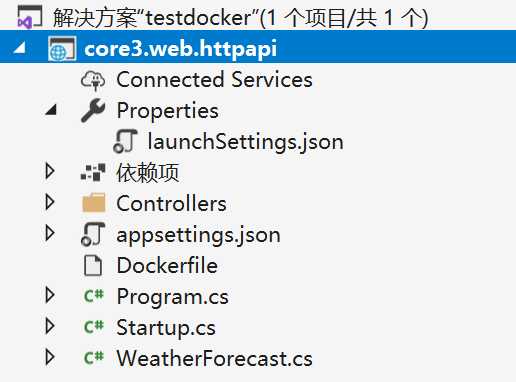Click the core3.web.httpapi web project icon
This screenshot has width=516, height=382.
(x=62, y=49)
